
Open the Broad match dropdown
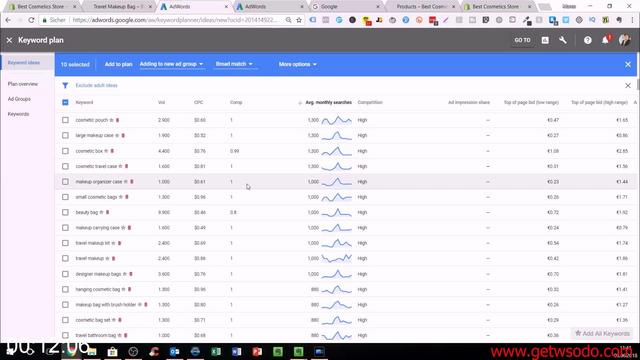(234, 64)
